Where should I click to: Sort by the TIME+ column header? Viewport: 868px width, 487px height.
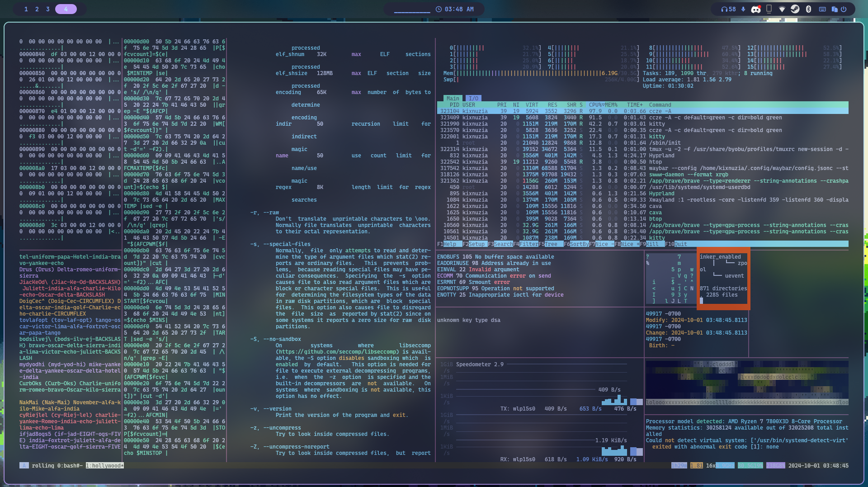point(635,105)
